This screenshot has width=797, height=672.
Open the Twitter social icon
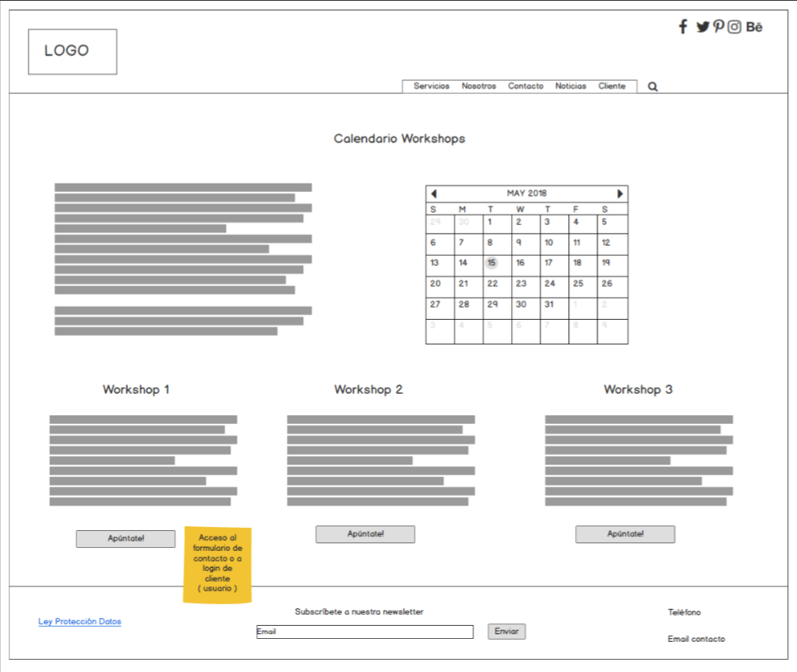702,27
